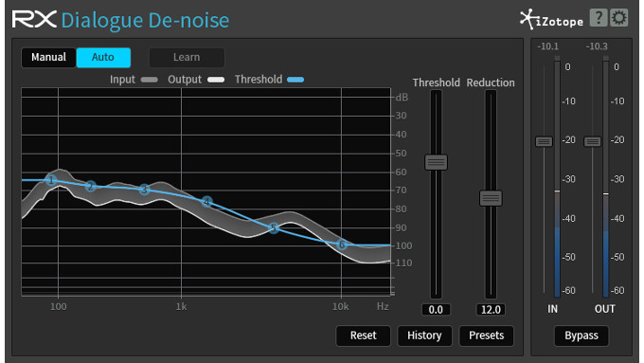Click the Reduction value field showing 12.0
Viewport: 644px width, 363px height.
coord(491,310)
